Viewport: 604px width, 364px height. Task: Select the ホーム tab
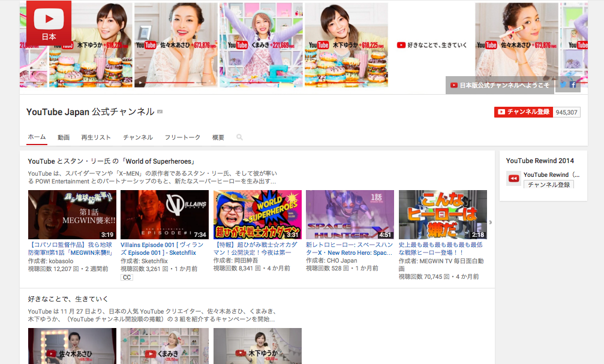(37, 137)
